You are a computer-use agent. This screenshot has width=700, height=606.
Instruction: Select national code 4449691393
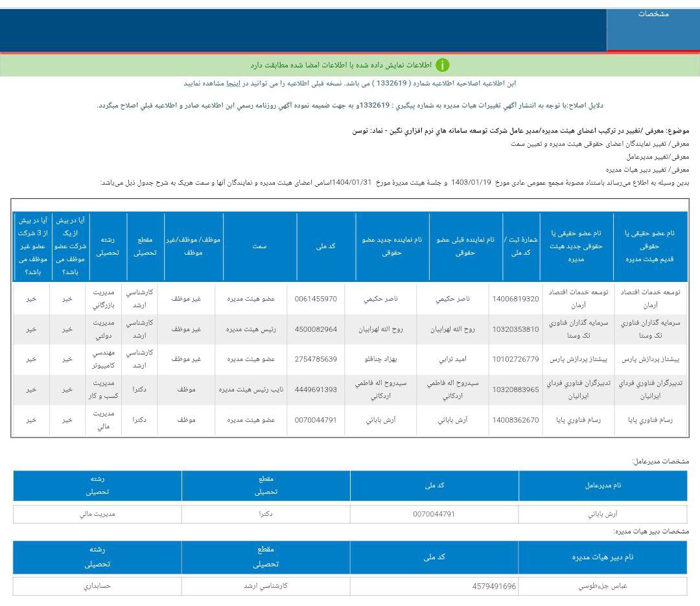click(316, 390)
